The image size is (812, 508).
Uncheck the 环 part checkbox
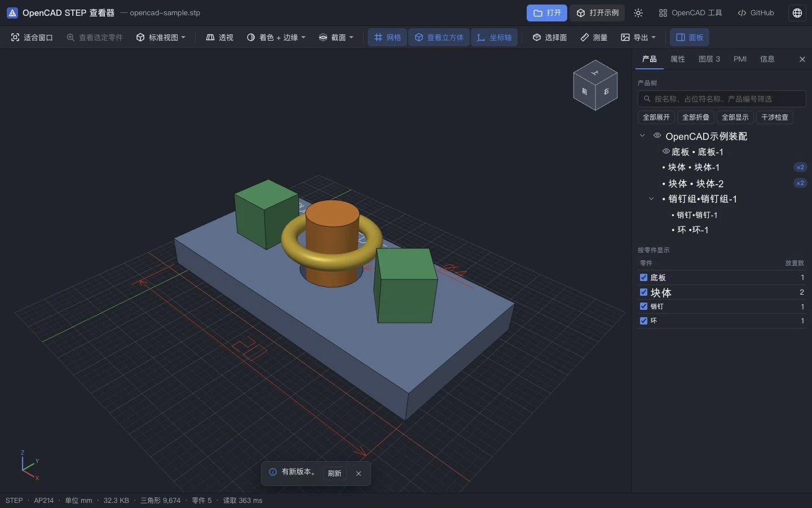(x=643, y=321)
